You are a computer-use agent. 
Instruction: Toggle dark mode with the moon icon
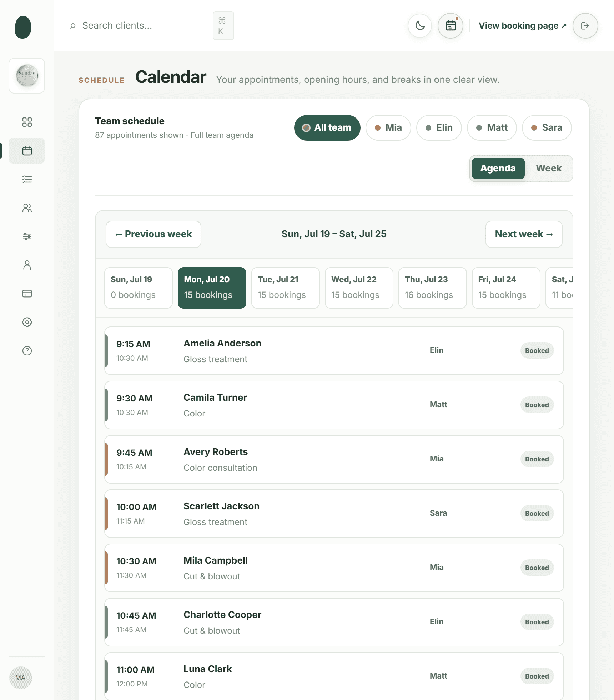point(420,26)
